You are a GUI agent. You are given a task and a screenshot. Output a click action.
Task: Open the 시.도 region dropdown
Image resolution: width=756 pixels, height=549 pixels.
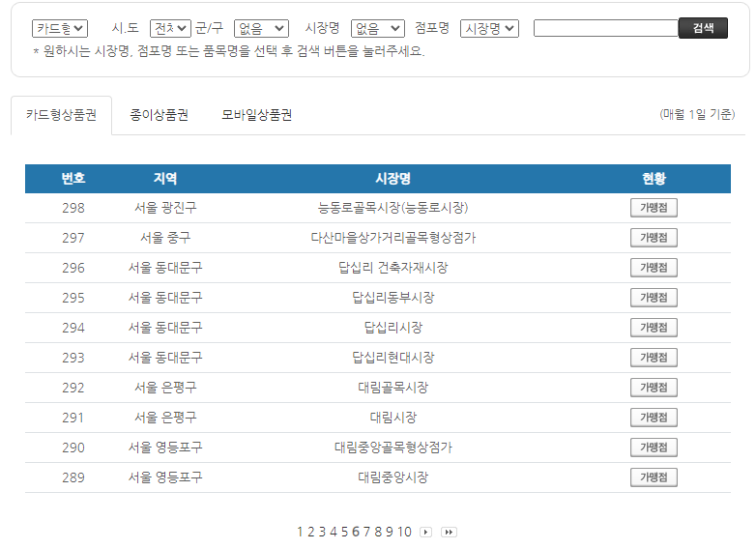coord(170,28)
